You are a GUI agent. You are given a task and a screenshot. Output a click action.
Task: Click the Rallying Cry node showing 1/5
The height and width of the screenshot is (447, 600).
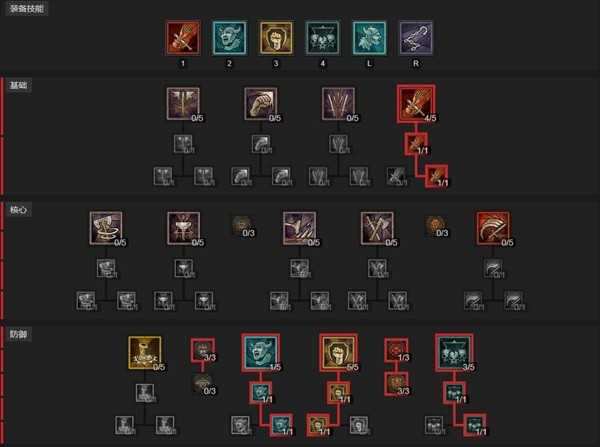pos(261,352)
